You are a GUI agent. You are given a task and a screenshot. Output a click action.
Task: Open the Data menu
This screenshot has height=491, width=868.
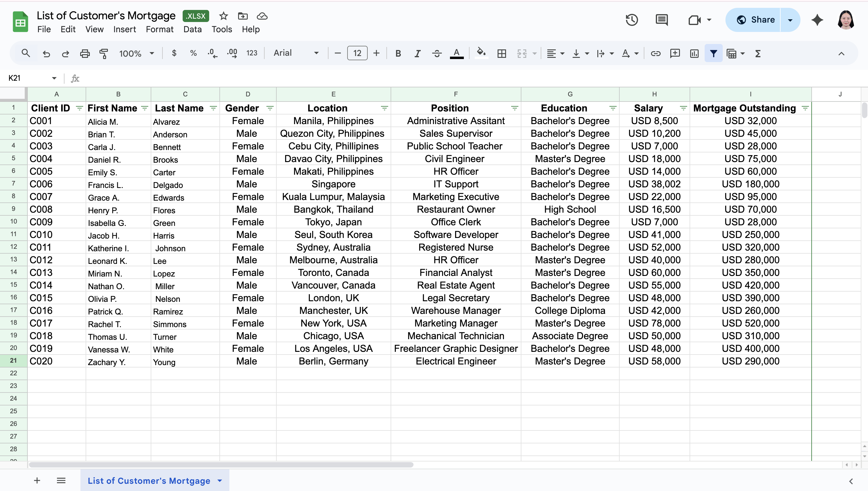tap(192, 29)
